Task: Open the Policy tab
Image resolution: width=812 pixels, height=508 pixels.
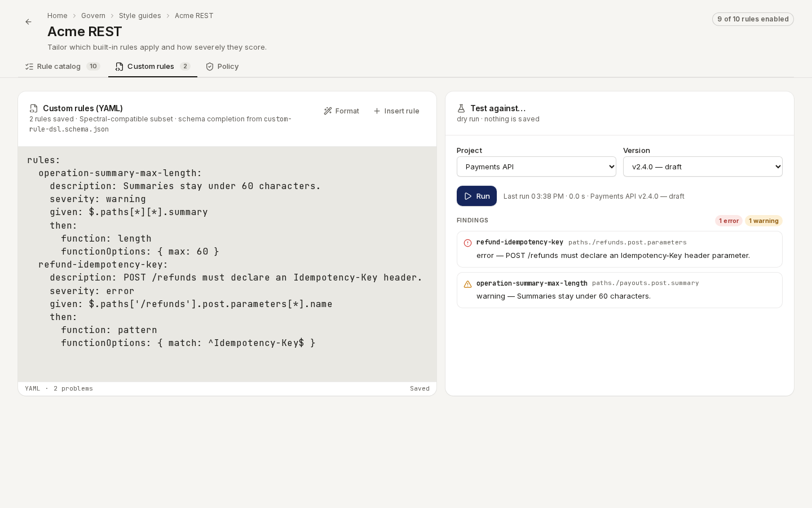Action: 222,67
